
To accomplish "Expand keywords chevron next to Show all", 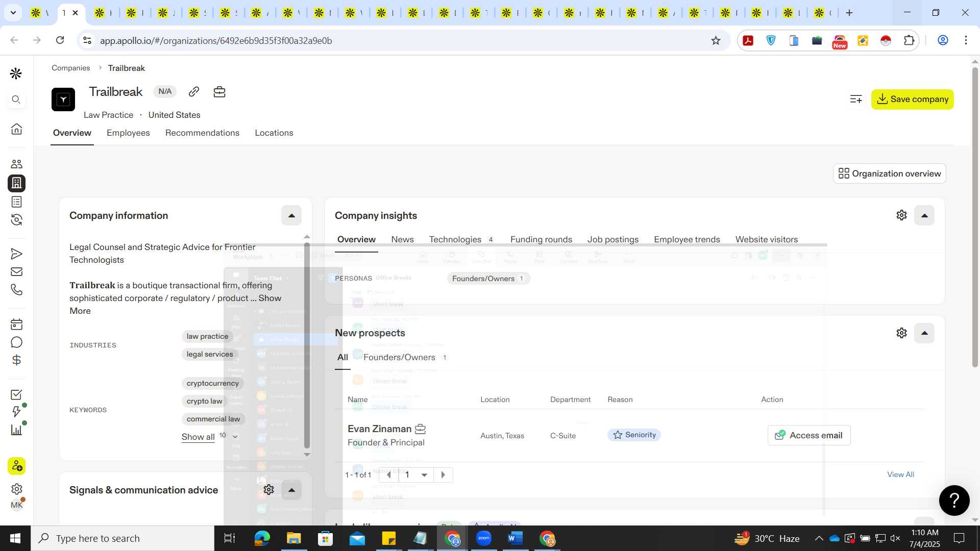I will point(235,437).
